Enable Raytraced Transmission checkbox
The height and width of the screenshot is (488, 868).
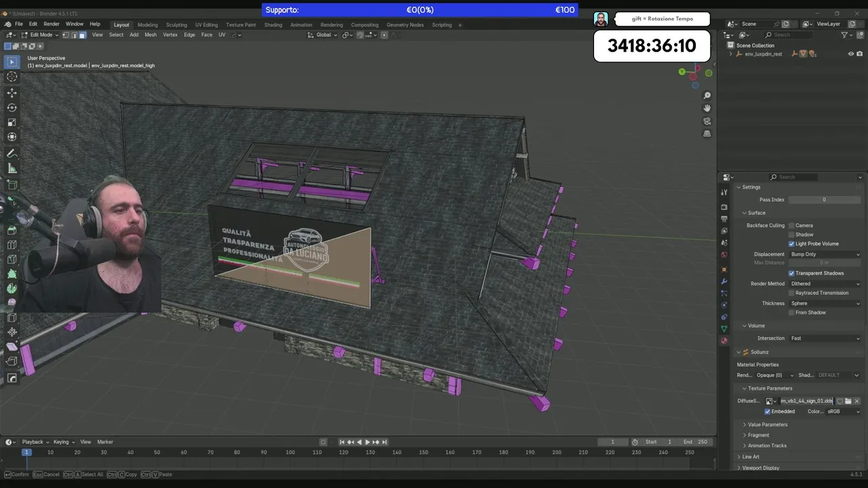tap(791, 293)
